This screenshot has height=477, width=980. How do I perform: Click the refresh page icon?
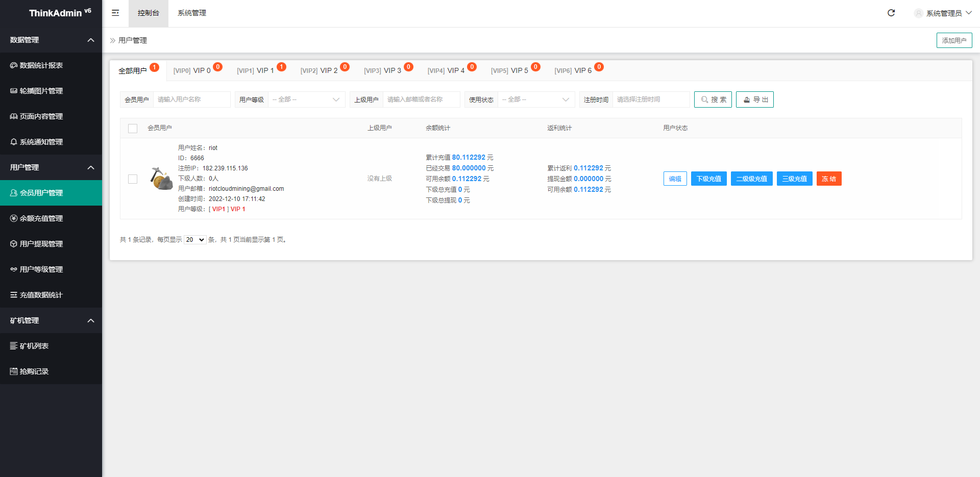tap(891, 13)
